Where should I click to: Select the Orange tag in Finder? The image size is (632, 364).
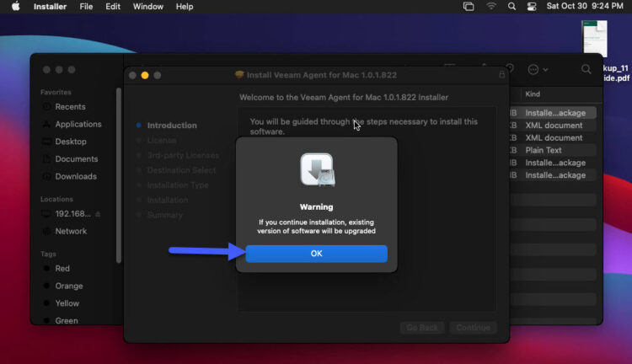pos(68,286)
